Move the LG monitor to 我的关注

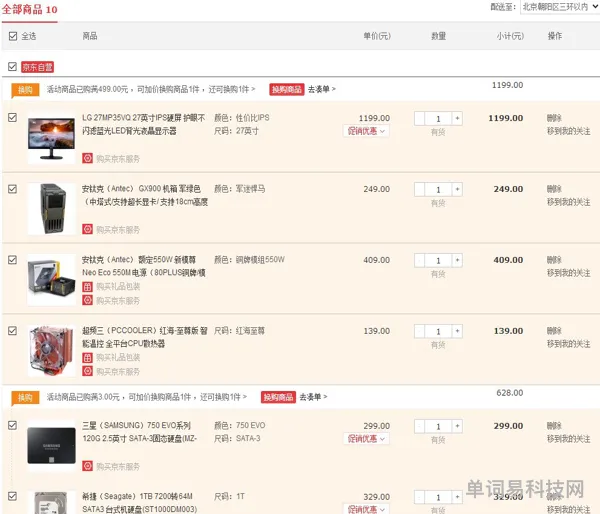coord(569,131)
